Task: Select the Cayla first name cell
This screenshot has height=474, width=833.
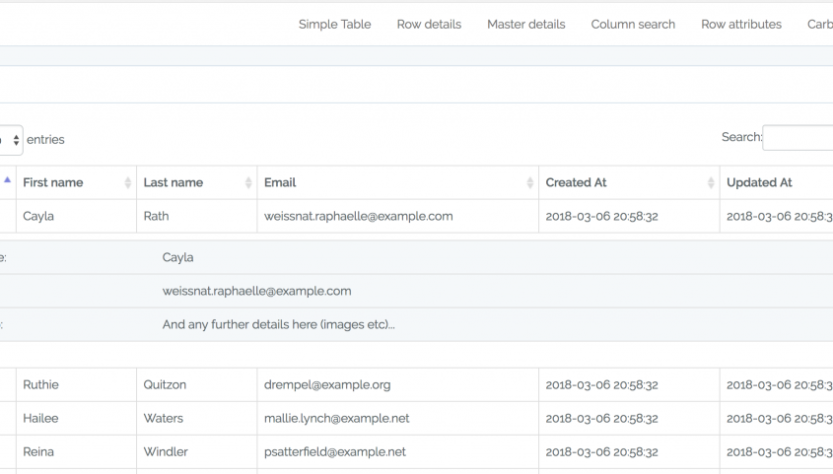Action: tap(76, 216)
